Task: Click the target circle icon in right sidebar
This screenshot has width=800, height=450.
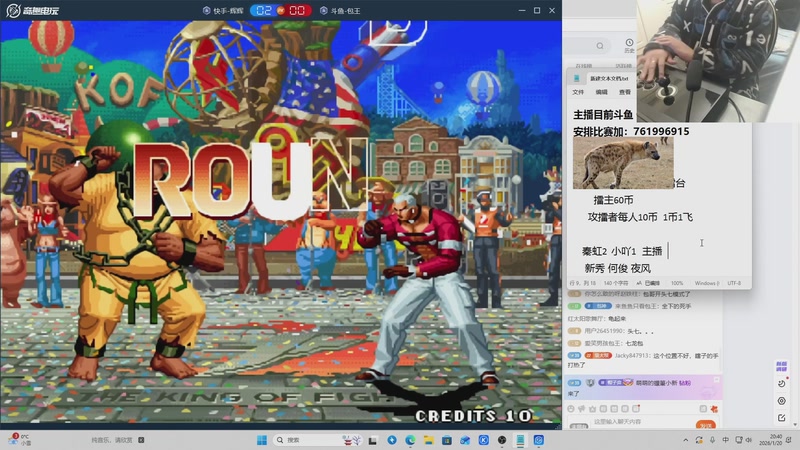Action: [x=781, y=401]
